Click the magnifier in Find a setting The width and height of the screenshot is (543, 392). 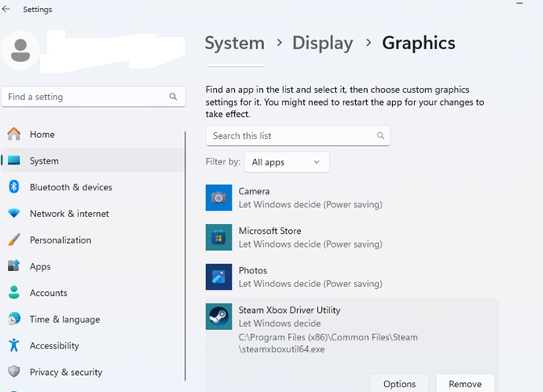(173, 97)
